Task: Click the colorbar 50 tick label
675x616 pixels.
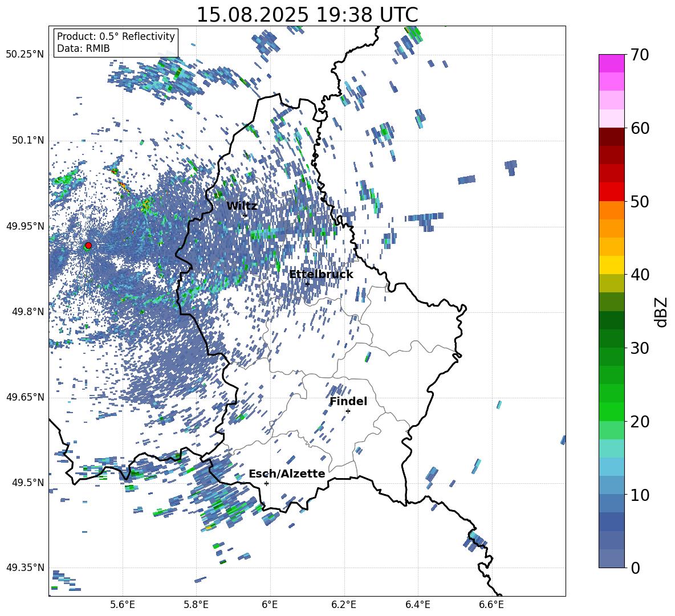Action: pyautogui.click(x=640, y=201)
